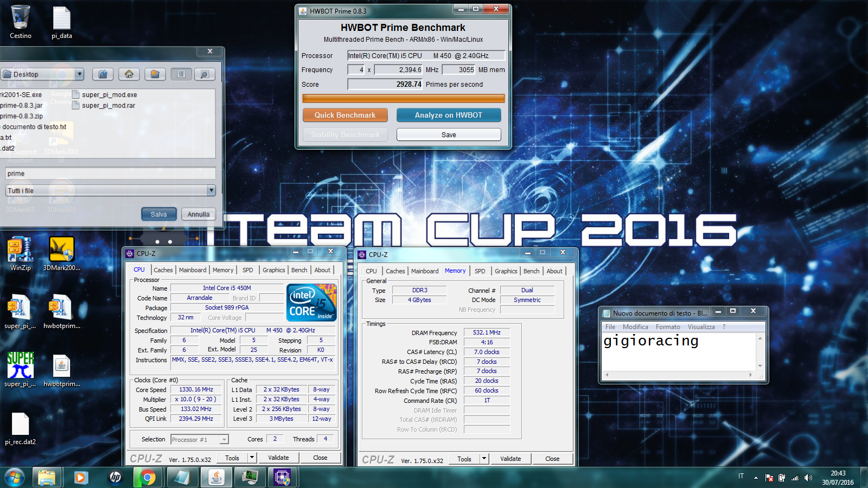
Task: Click Validate in right CPU-Z window
Action: (x=510, y=459)
